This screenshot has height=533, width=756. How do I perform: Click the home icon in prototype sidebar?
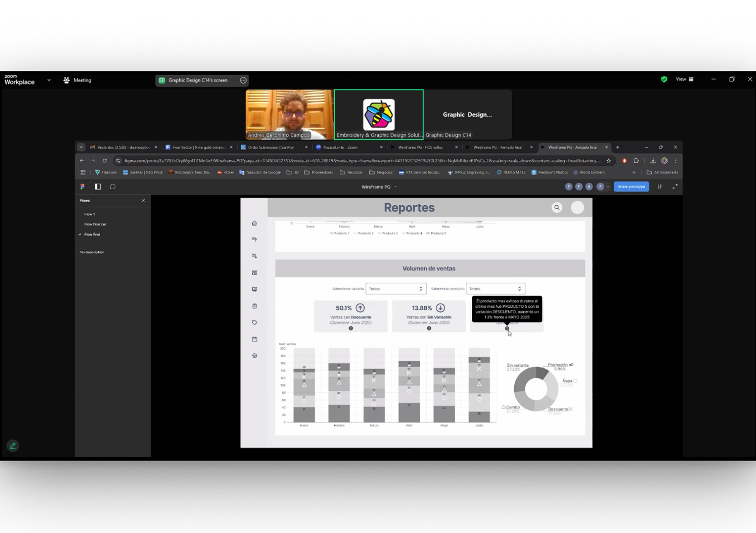point(255,223)
